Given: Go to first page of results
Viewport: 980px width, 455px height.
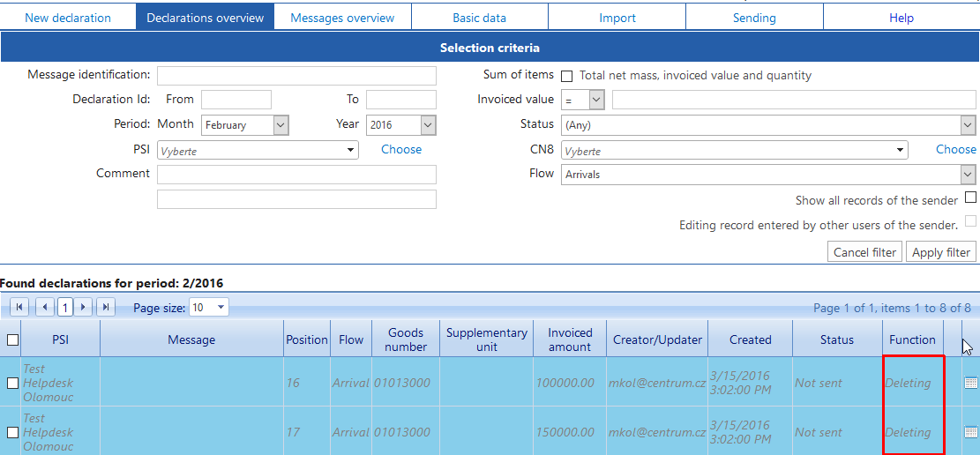Looking at the screenshot, I should (x=19, y=307).
